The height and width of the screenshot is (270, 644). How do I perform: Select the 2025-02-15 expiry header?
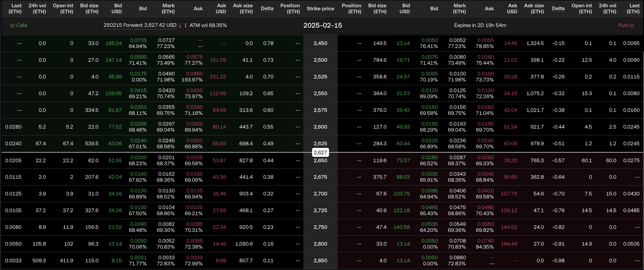pos(322,25)
